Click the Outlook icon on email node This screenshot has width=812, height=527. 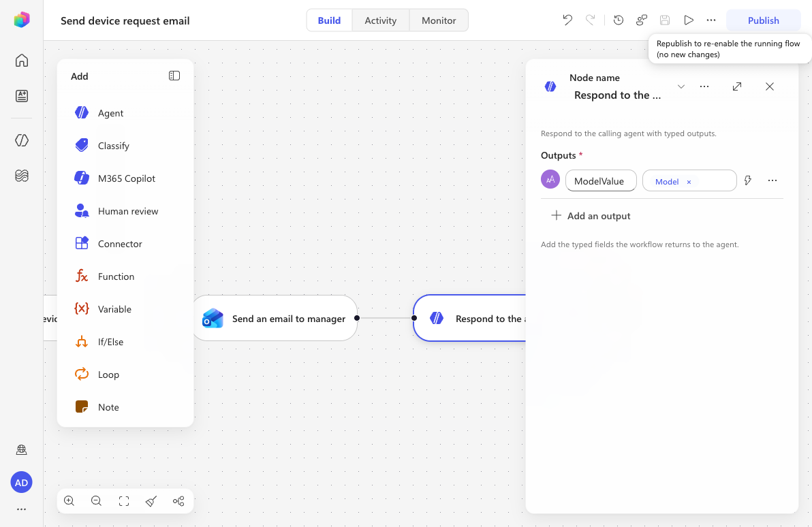[x=213, y=318]
